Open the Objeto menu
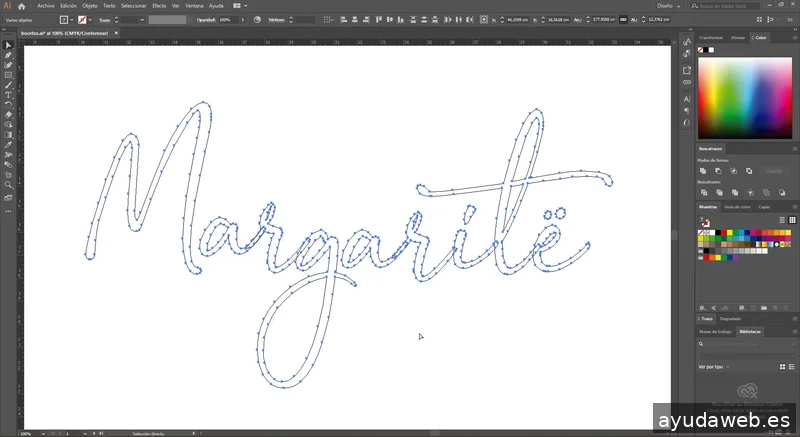 click(x=90, y=6)
